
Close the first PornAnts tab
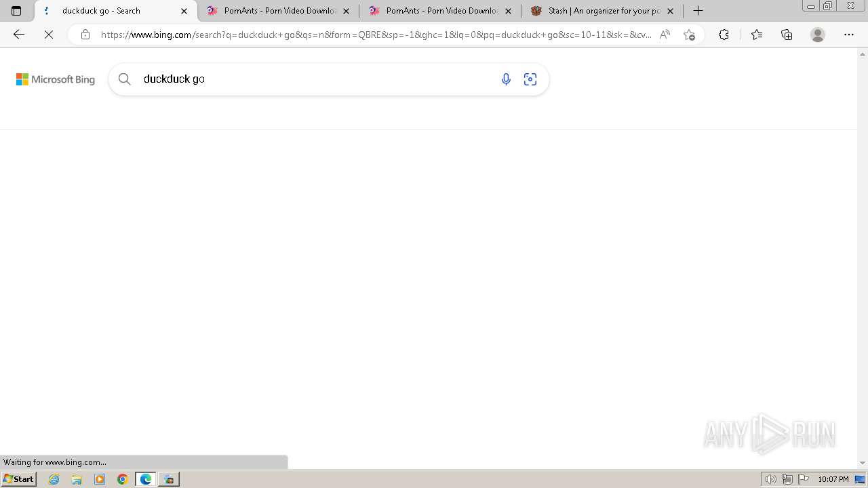click(347, 11)
